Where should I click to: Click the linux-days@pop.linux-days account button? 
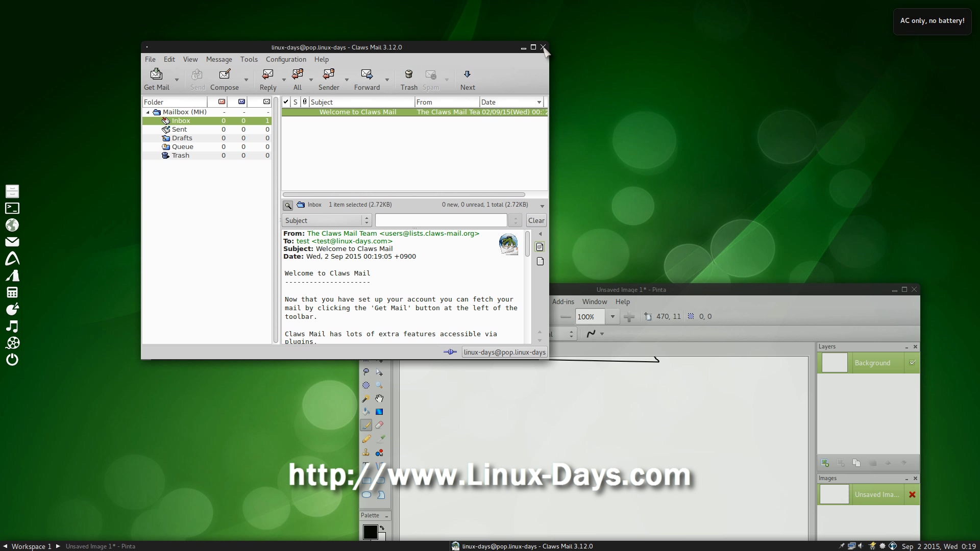click(504, 352)
